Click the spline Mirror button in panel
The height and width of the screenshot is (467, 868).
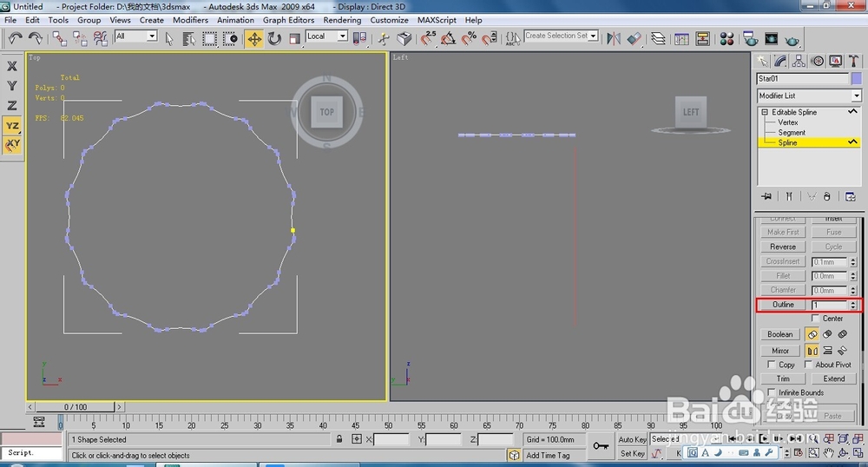780,351
